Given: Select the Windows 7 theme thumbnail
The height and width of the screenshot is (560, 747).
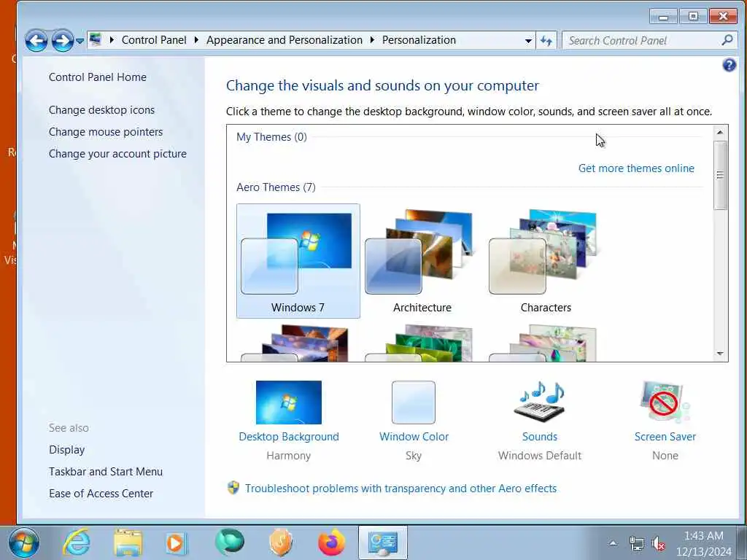Looking at the screenshot, I should [298, 261].
